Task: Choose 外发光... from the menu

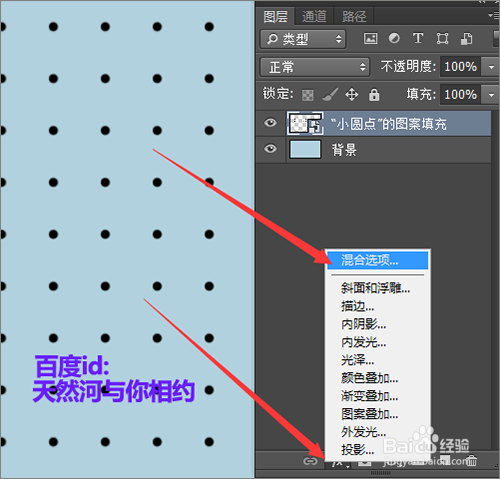Action: coord(378,432)
